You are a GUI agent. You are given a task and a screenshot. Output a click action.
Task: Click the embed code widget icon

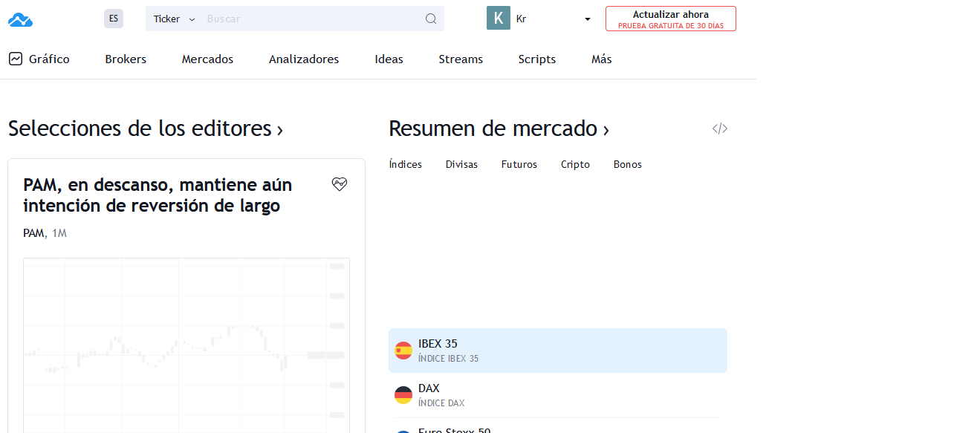[720, 128]
